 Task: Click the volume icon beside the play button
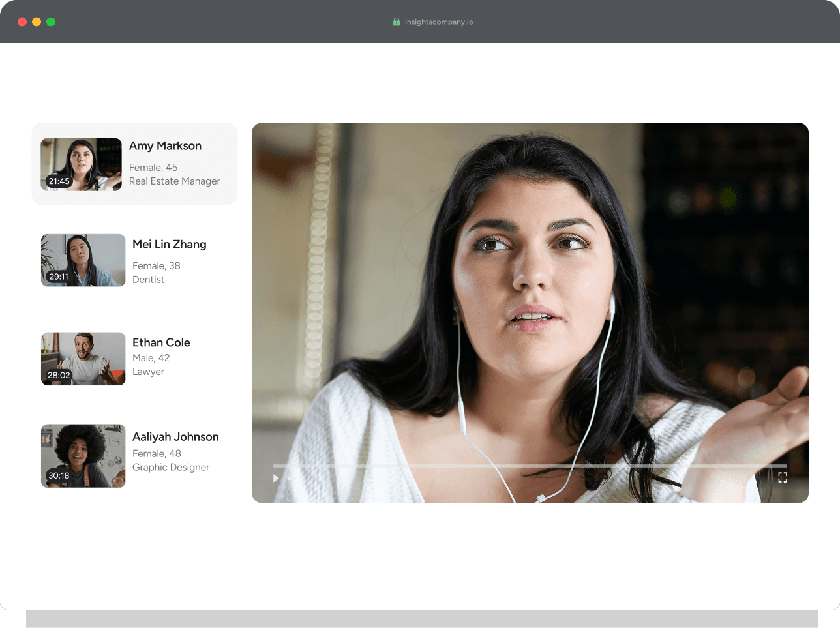coord(292,478)
